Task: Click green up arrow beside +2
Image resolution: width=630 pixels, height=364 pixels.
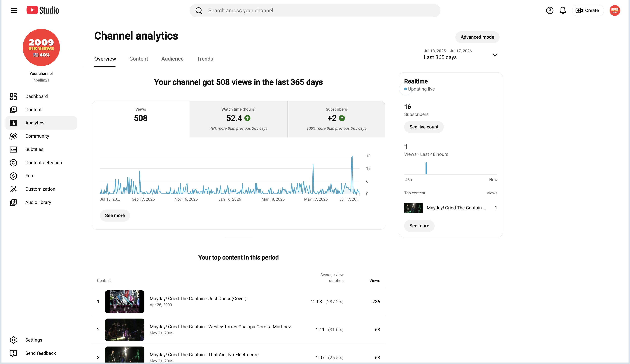Action: pyautogui.click(x=342, y=118)
